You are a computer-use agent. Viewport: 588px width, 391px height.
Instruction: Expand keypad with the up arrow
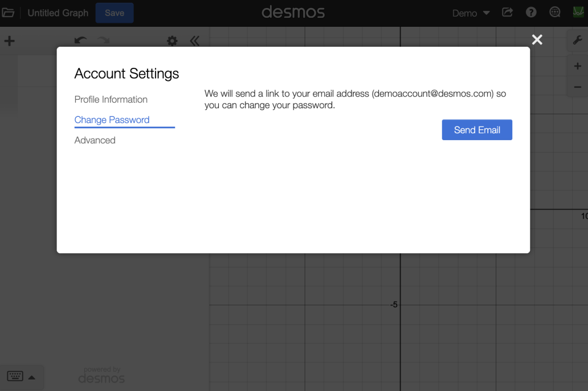pos(32,377)
